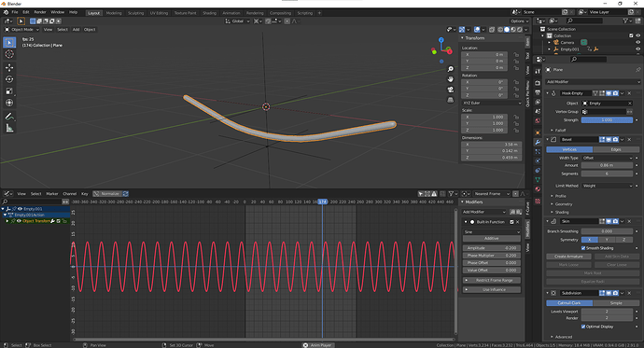Toggle Collection exclude checkbox in outliner
The height and width of the screenshot is (348, 644).
tap(631, 35)
